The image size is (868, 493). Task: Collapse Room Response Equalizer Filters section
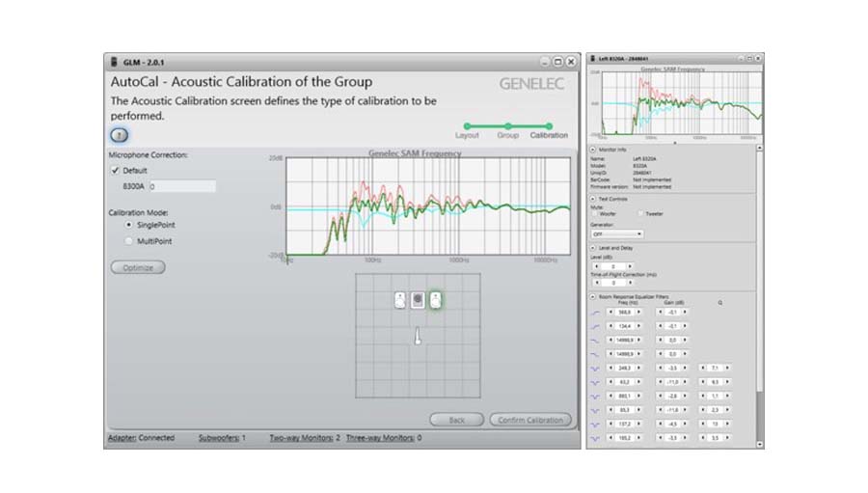[593, 297]
